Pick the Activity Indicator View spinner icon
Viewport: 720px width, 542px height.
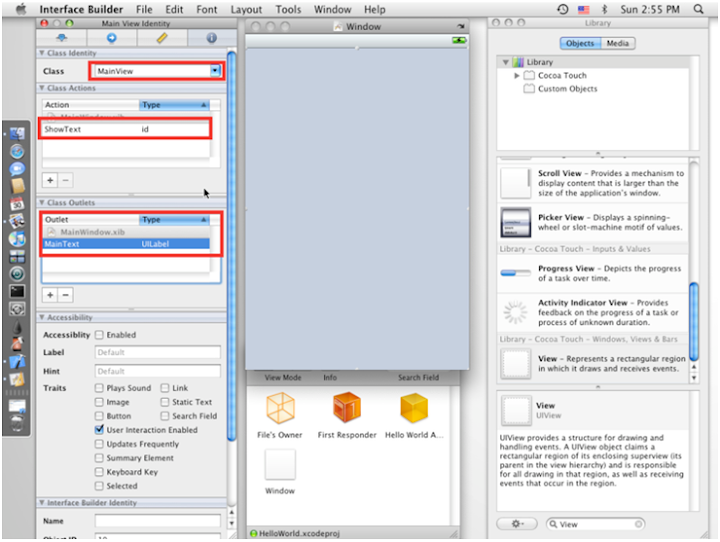tap(516, 312)
